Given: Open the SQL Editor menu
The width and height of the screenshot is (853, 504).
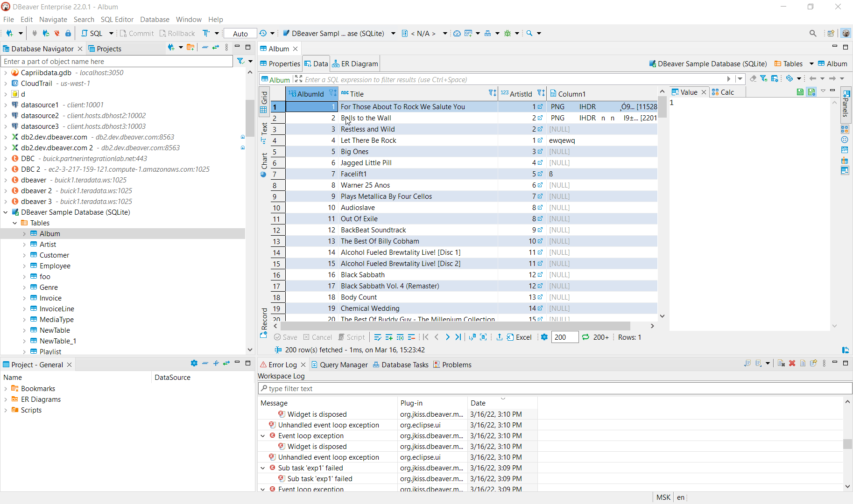Looking at the screenshot, I should (x=117, y=20).
